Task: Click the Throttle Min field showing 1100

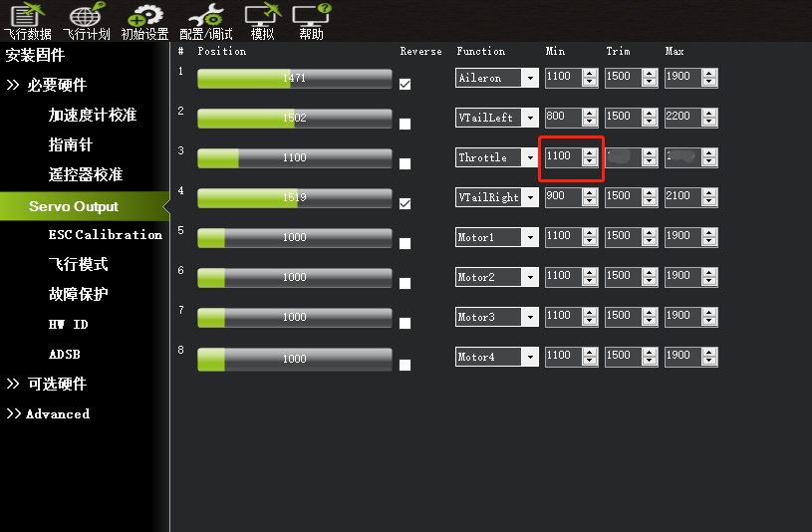Action: point(564,157)
